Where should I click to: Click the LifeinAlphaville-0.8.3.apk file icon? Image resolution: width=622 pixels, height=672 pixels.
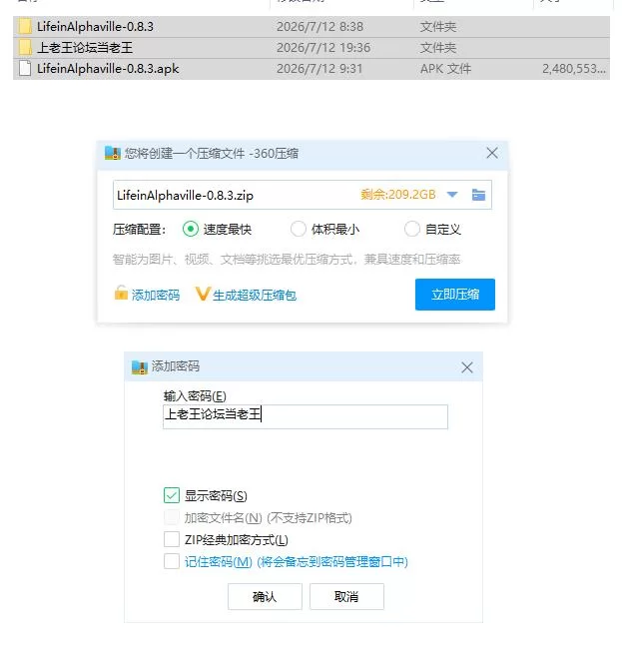[x=25, y=69]
